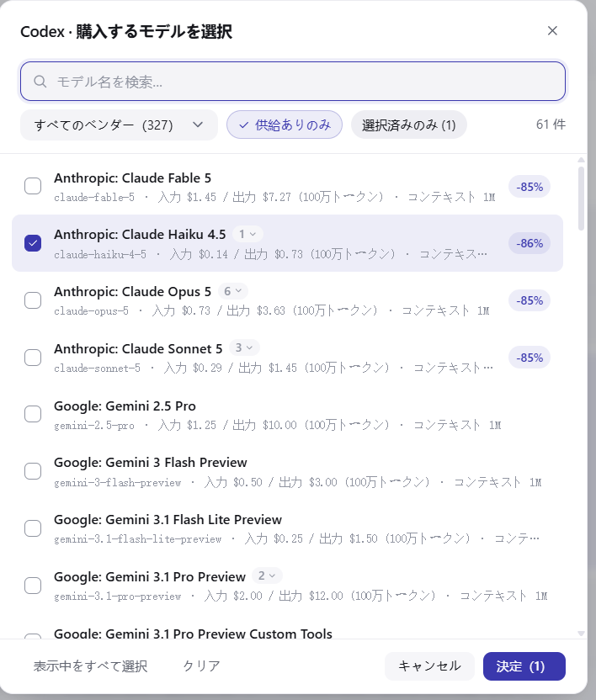This screenshot has height=700, width=596.
Task: Click the 'Anthropic: Claude Haiku 4.5' title
Action: [x=140, y=235]
